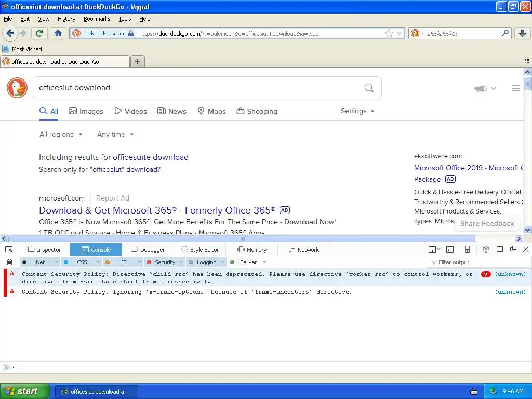Enable Responsive Design Mode icon
Image resolution: width=532 pixels, height=399 pixels.
coord(467,250)
